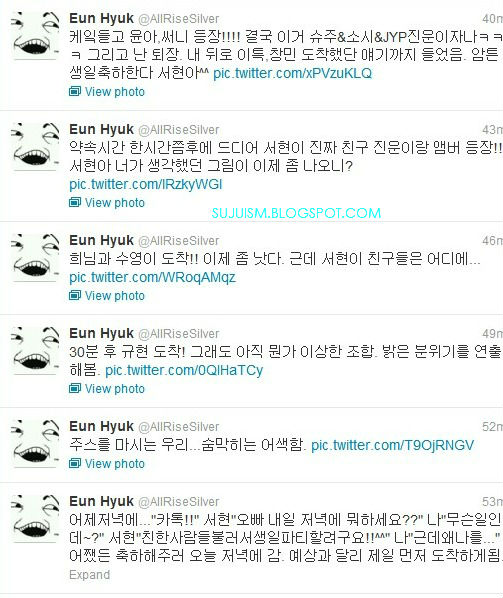
Task: Click the 46m timestamp
Action: click(x=492, y=241)
